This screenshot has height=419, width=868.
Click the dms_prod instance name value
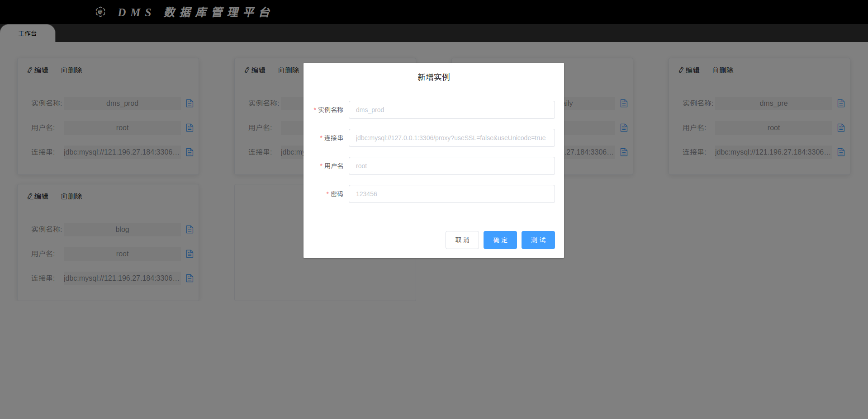click(x=122, y=104)
